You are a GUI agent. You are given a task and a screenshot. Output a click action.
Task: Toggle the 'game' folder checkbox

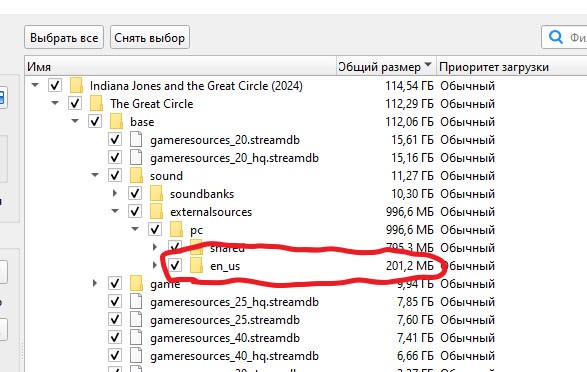(x=115, y=283)
